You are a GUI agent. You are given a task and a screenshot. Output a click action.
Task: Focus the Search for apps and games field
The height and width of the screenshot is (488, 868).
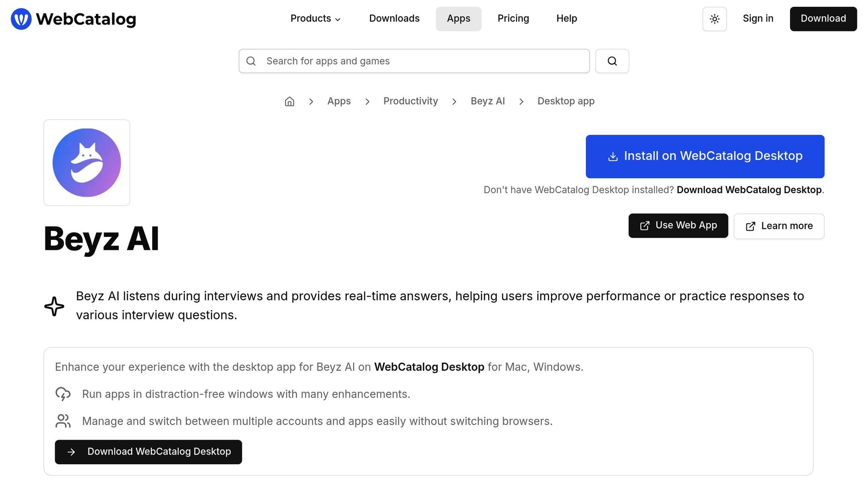[x=414, y=61]
